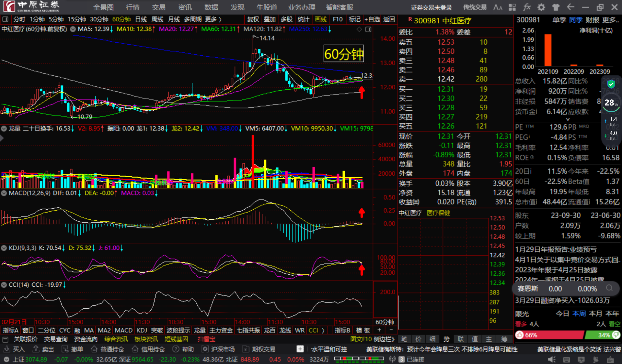This screenshot has height=364, width=622.
Task: Toggle the MACD indicator panel circle
Action: point(4,193)
